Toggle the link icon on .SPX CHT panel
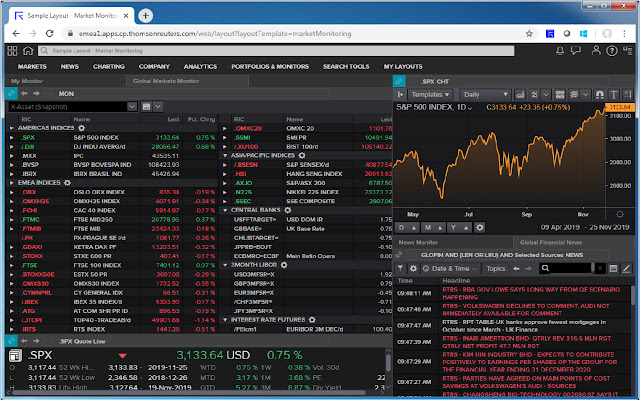This screenshot has height=400, width=640. [399, 81]
